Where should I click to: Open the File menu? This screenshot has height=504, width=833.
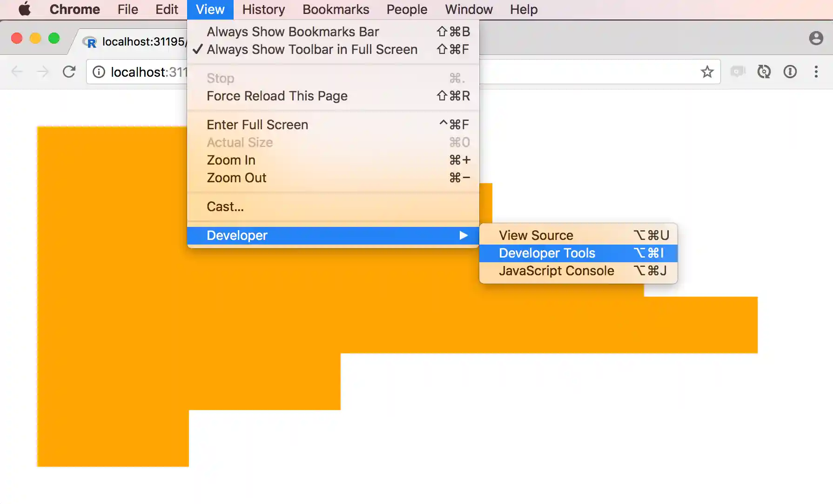point(128,9)
